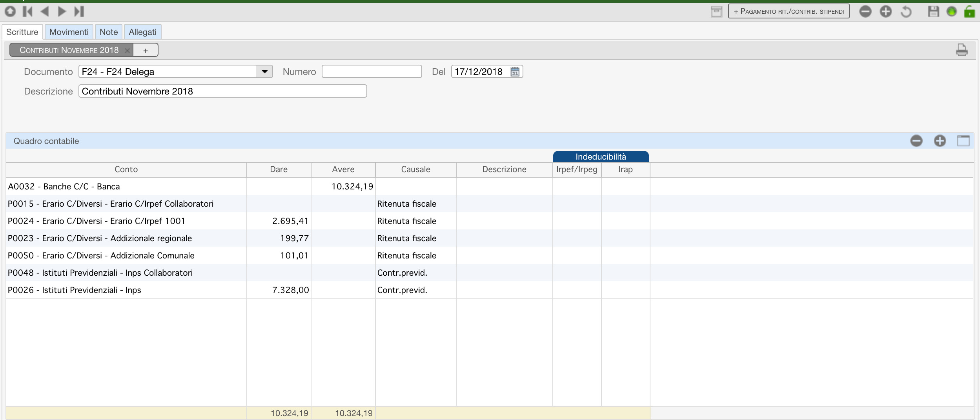Open the Scritture tab
The width and height of the screenshot is (980, 420).
[22, 32]
